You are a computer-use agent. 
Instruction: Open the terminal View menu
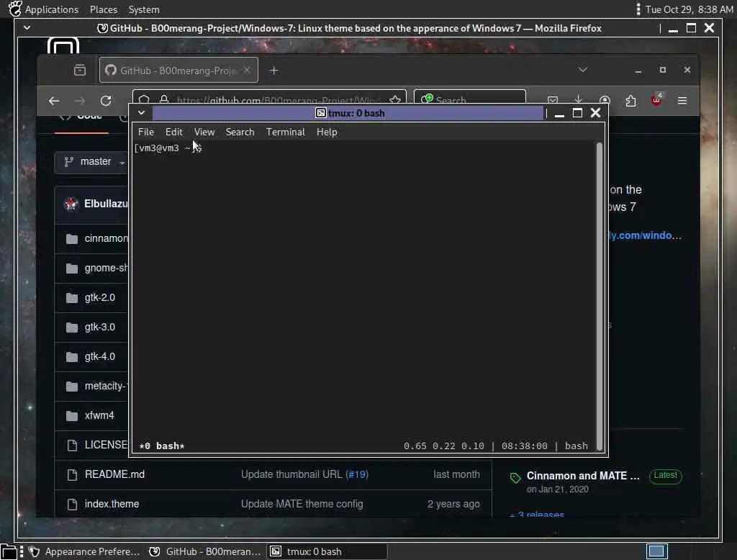(x=204, y=132)
